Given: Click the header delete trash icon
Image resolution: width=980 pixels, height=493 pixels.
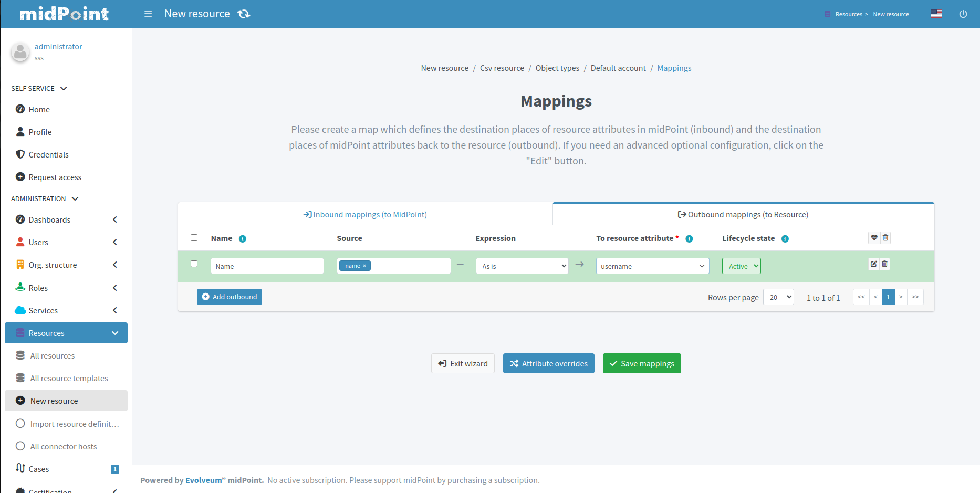Looking at the screenshot, I should click(885, 238).
